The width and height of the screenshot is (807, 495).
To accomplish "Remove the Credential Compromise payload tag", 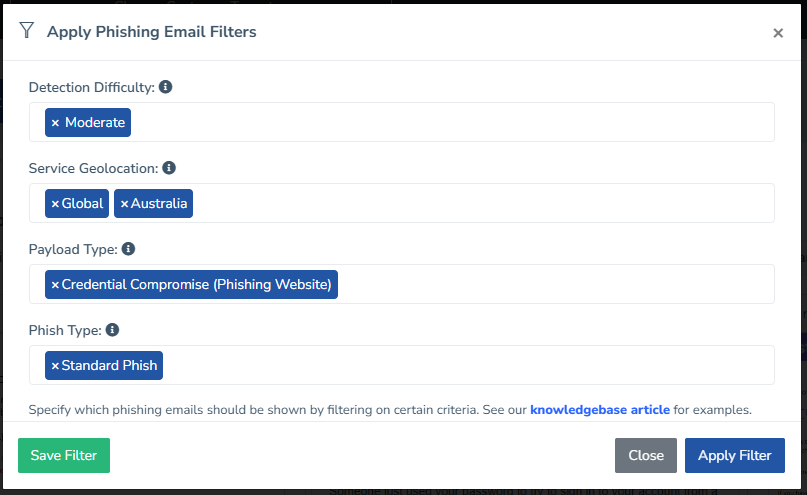I will click(55, 285).
